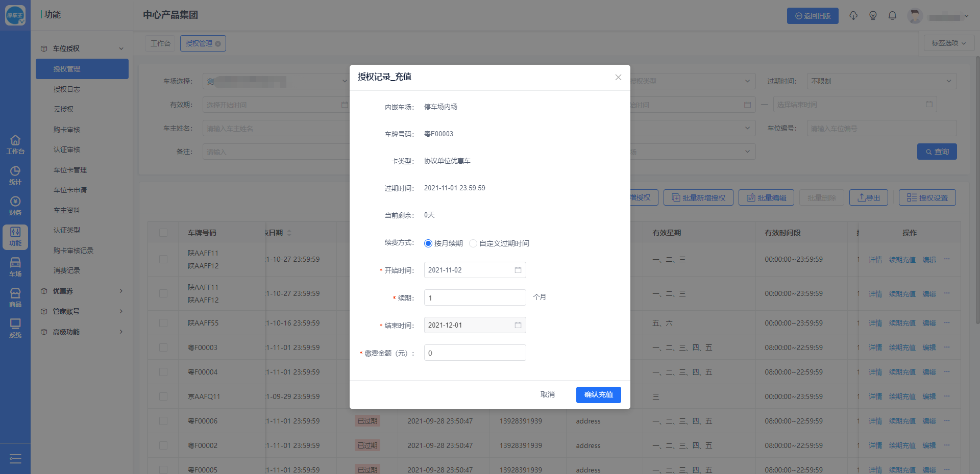
Task: Click the 确认充值 button
Action: (598, 394)
